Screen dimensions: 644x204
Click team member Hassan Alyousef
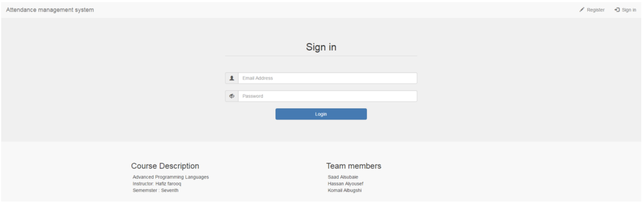click(x=345, y=184)
